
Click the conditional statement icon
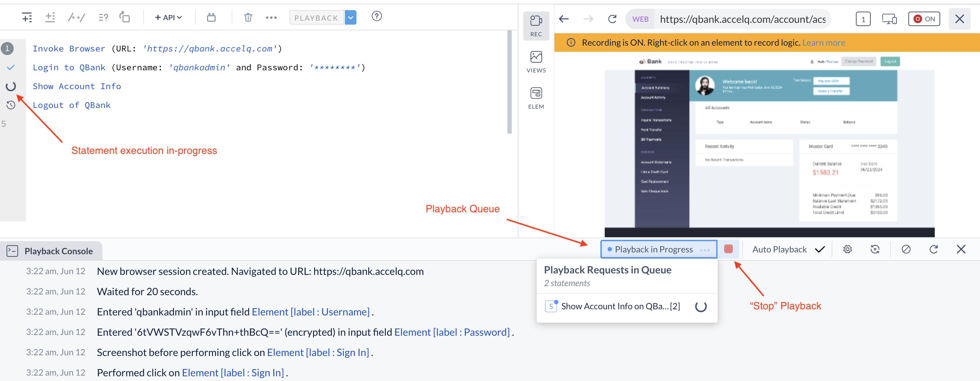tap(103, 17)
